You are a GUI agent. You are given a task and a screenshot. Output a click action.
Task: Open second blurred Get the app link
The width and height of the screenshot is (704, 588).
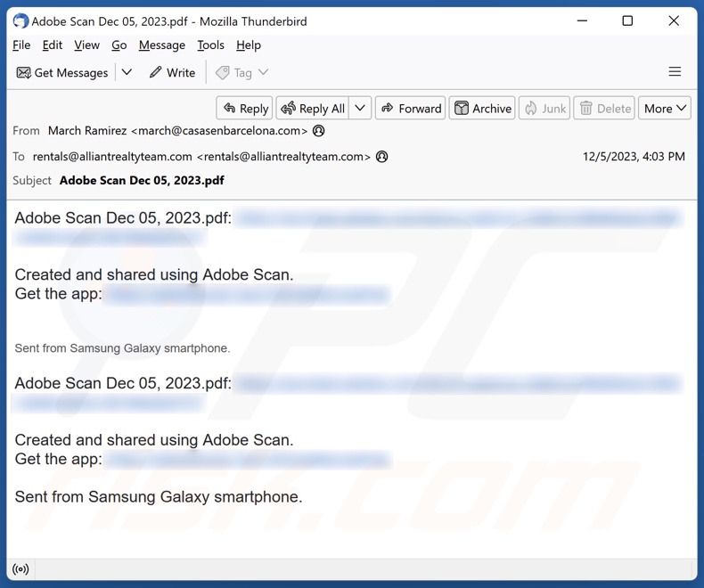point(247,460)
